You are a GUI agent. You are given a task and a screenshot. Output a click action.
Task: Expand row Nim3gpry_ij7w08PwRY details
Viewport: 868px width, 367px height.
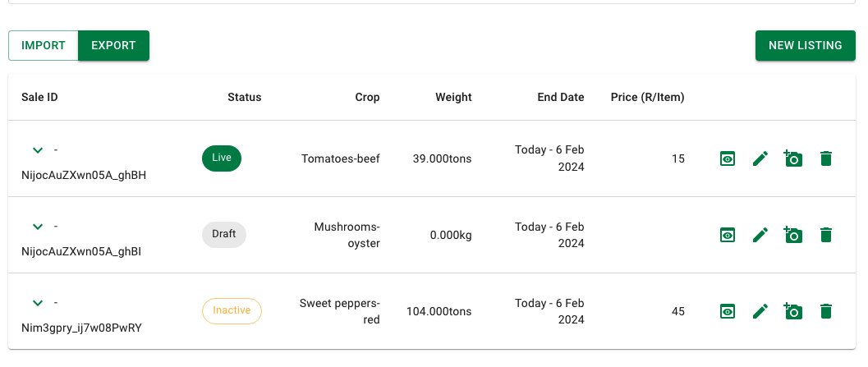coord(38,303)
